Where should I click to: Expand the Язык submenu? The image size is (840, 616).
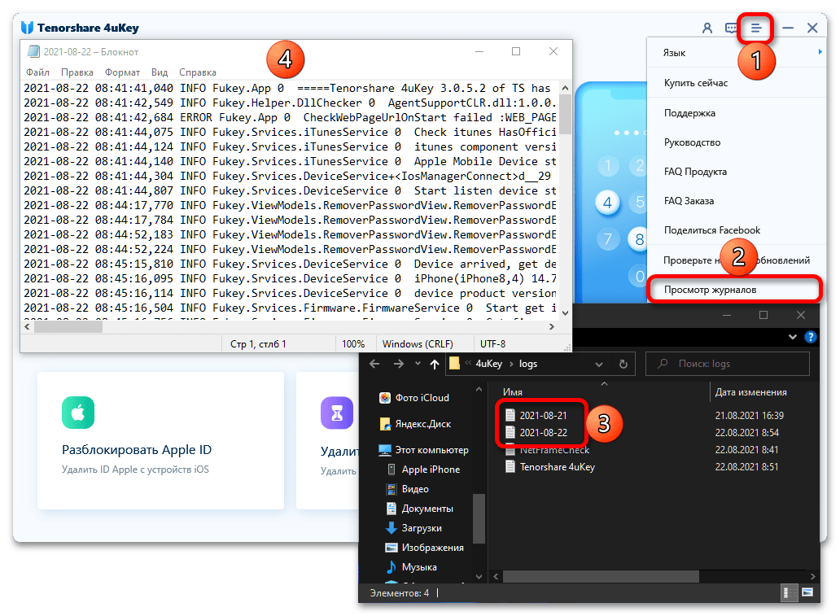[x=737, y=53]
